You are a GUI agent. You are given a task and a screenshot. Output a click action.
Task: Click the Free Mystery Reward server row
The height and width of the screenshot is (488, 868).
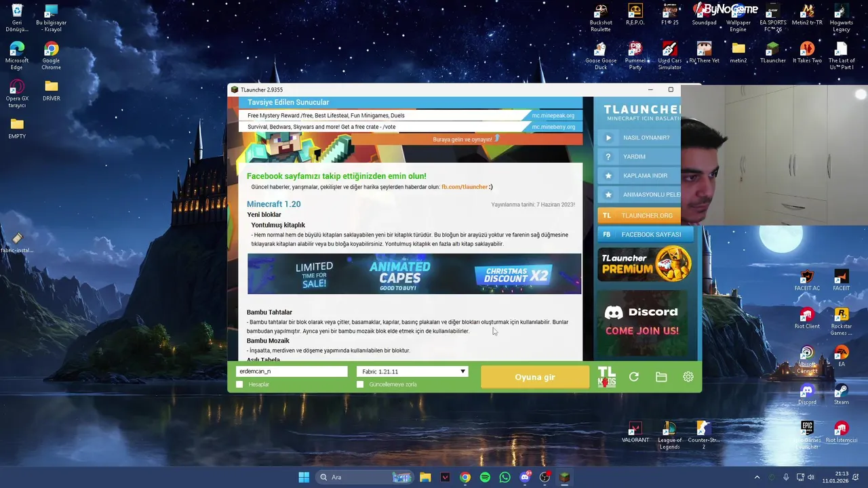coord(411,115)
